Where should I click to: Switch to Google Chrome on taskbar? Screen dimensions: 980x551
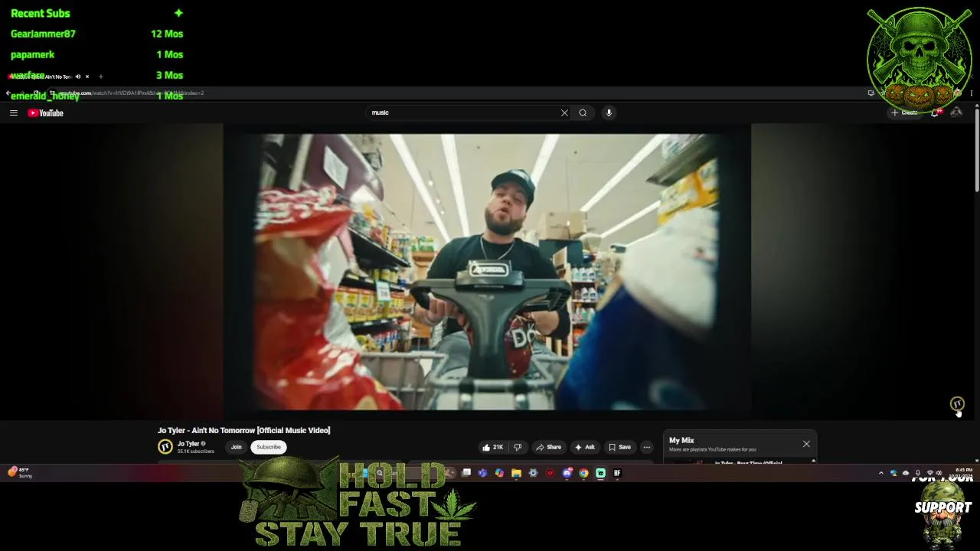pos(583,473)
